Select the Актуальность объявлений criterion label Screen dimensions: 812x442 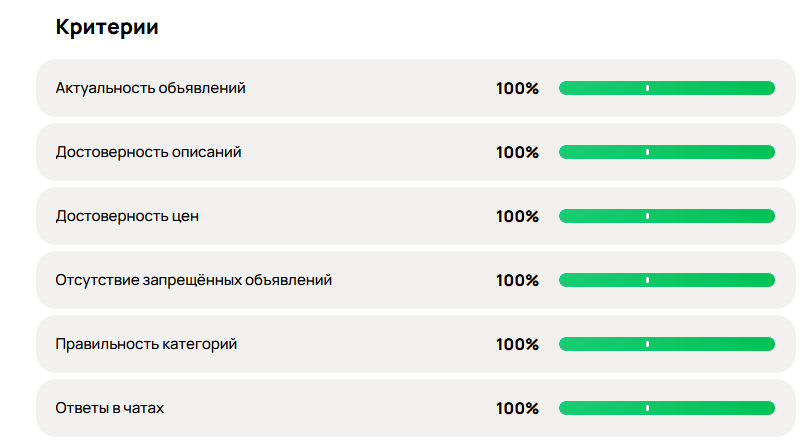[151, 88]
